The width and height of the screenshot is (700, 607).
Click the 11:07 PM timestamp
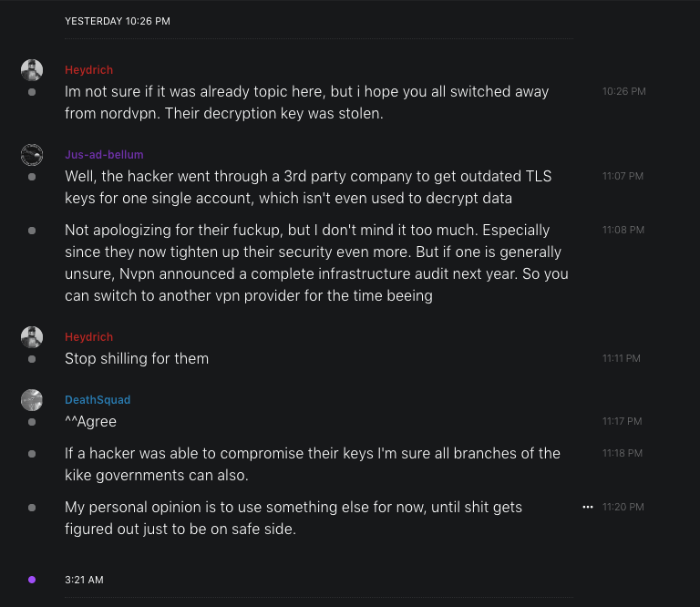pos(623,176)
